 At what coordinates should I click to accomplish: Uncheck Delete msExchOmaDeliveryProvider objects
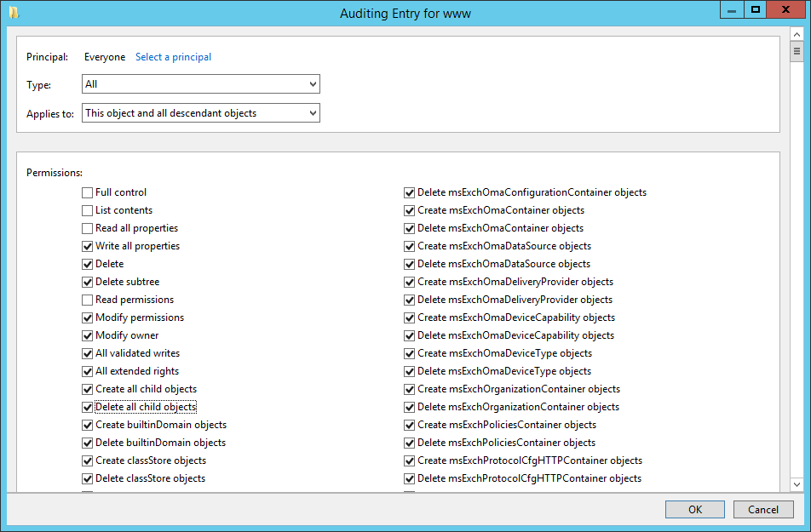[x=409, y=300]
